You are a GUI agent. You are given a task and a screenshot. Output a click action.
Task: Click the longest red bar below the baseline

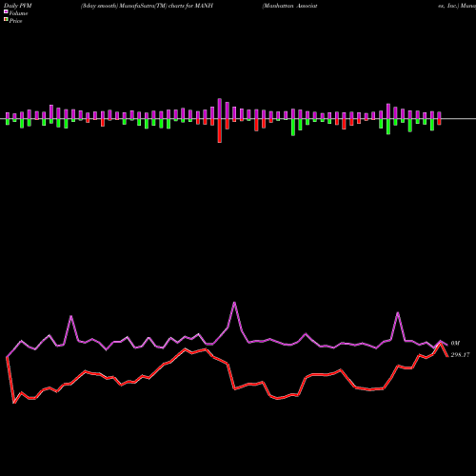click(x=220, y=130)
